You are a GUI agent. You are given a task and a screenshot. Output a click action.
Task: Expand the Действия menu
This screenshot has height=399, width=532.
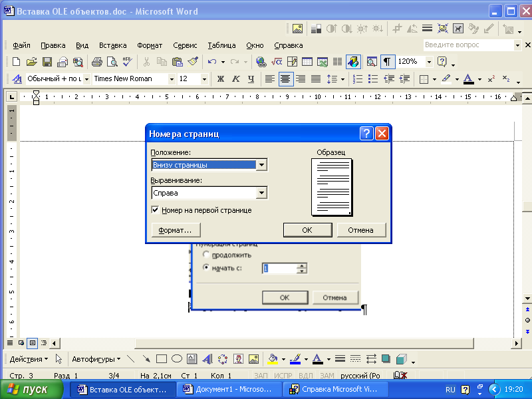tap(29, 359)
